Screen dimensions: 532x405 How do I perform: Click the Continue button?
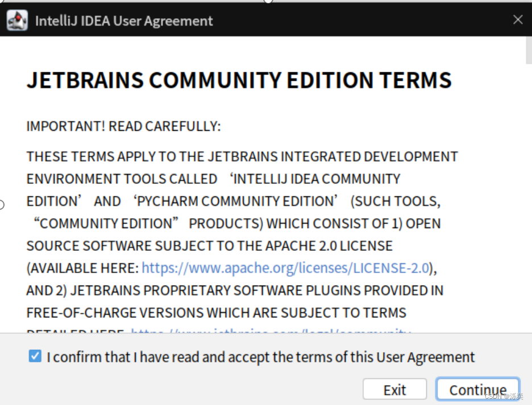click(477, 390)
